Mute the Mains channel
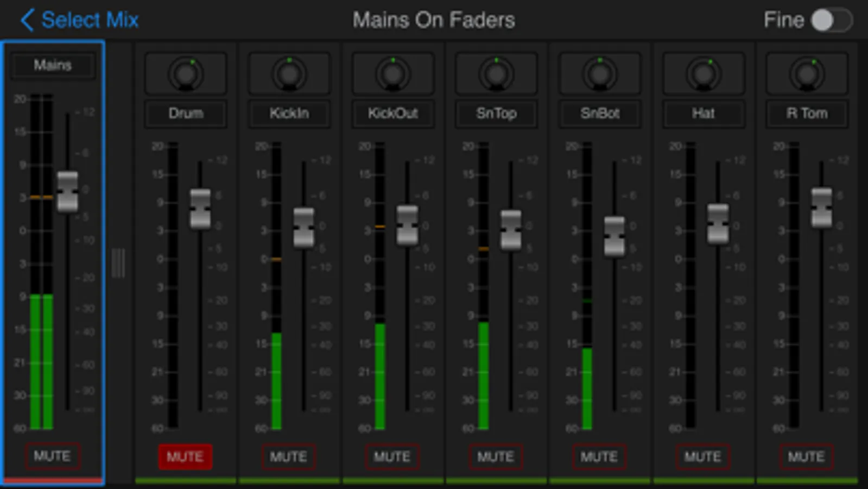868x489 pixels. click(53, 456)
